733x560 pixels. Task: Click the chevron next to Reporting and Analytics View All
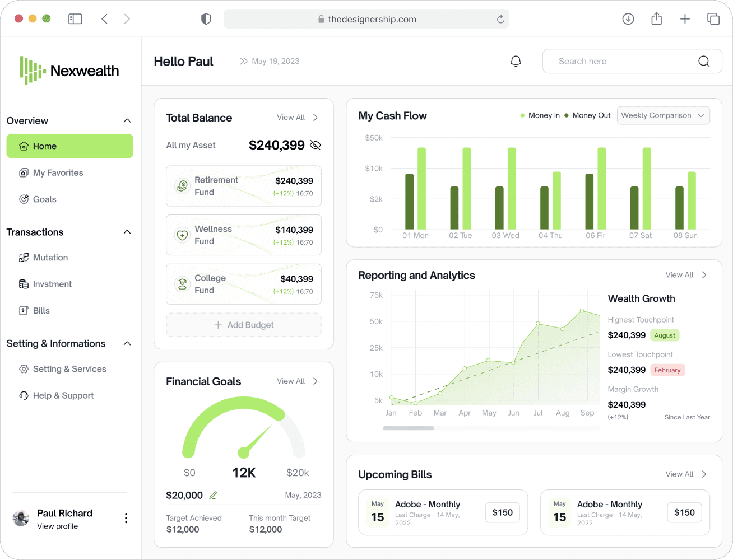pos(704,275)
